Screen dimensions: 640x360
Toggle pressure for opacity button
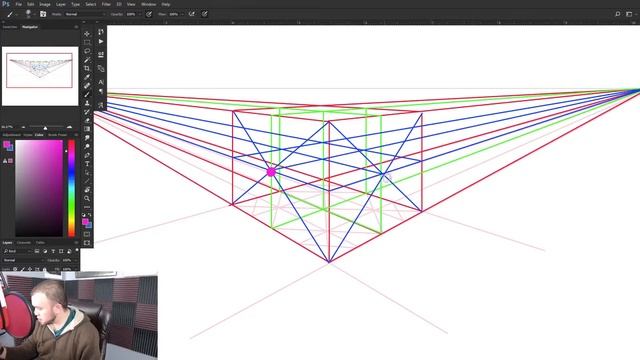pos(149,14)
